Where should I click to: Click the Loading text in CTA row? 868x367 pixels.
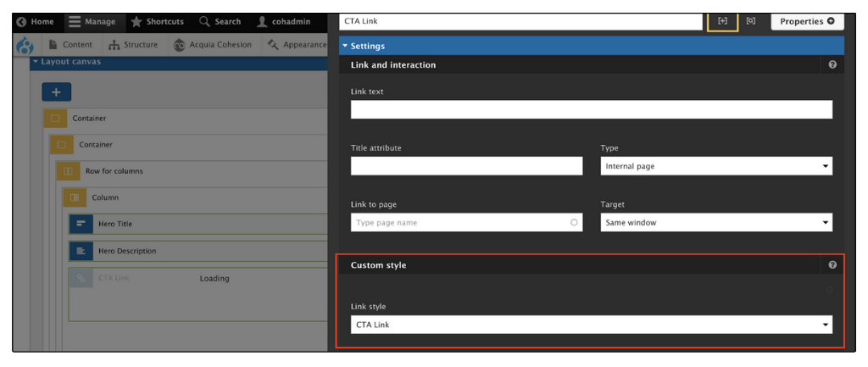point(214,279)
